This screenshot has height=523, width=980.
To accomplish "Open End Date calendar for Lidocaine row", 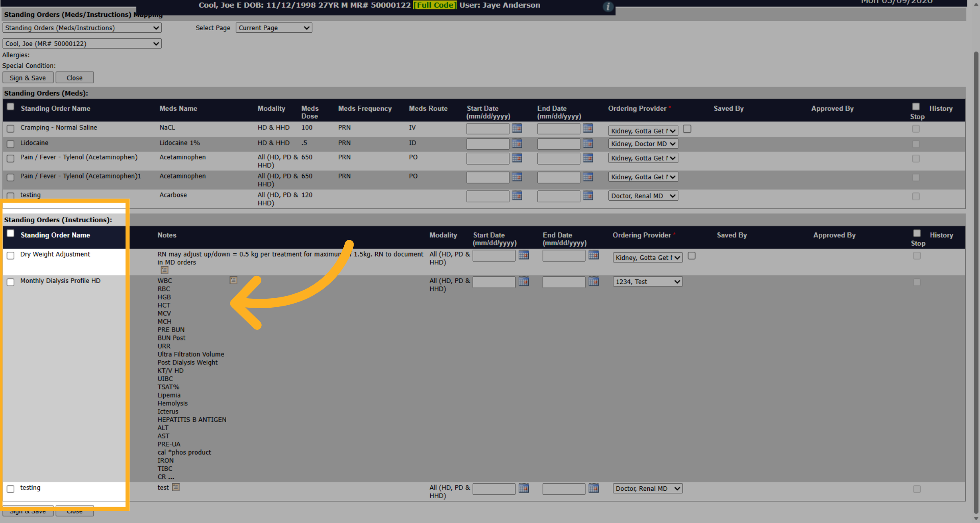I will point(588,143).
